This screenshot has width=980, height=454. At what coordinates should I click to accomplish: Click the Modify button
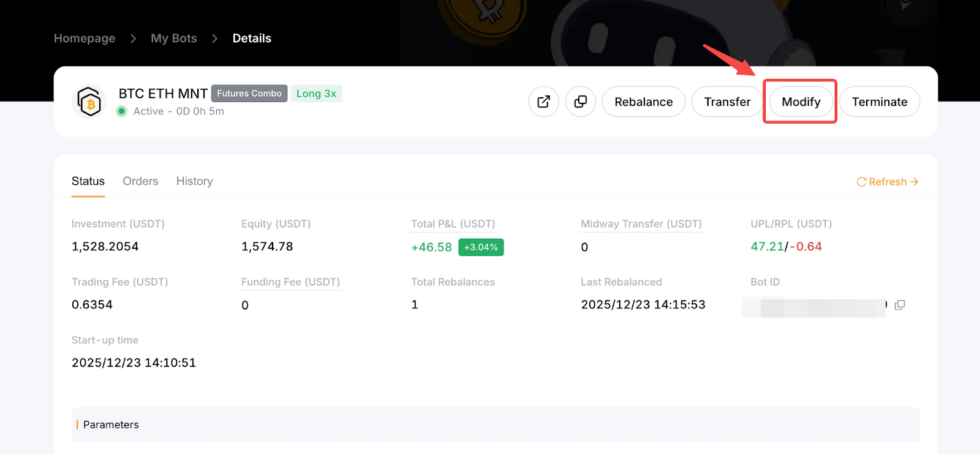click(801, 102)
